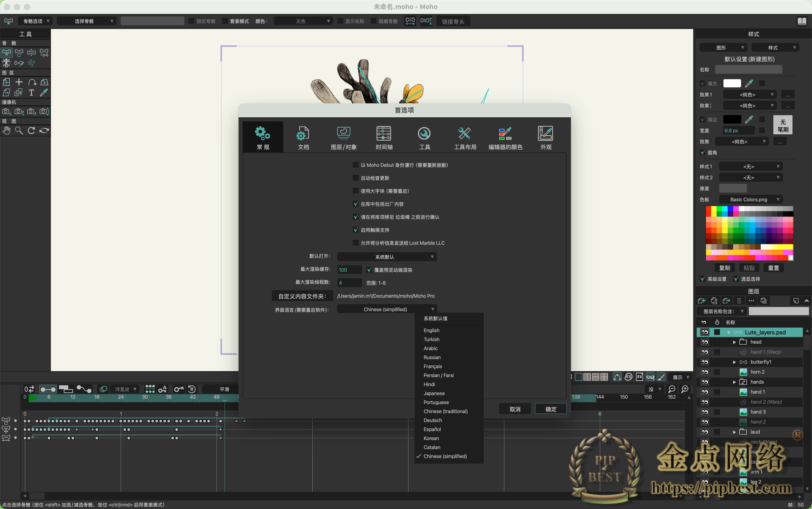The height and width of the screenshot is (509, 812).
Task: Open the Basic Colors.png swatch dropdown
Action: tap(750, 200)
